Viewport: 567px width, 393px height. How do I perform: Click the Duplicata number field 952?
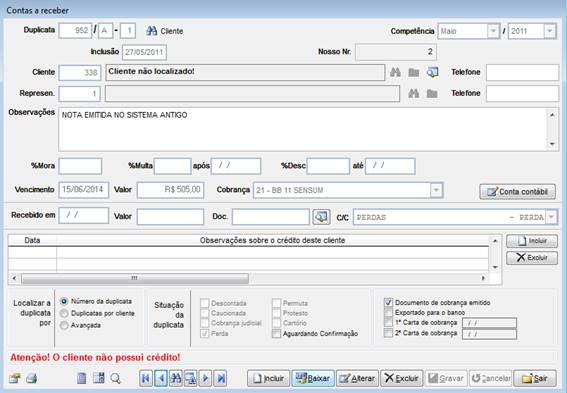point(75,31)
